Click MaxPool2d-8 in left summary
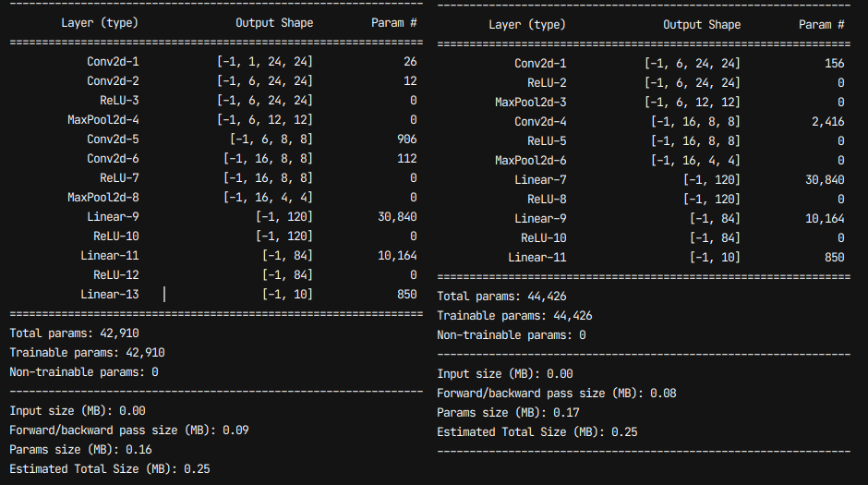 103,197
